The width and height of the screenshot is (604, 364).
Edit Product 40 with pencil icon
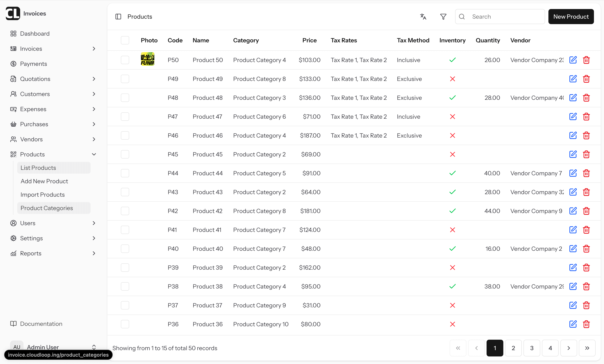tap(573, 248)
